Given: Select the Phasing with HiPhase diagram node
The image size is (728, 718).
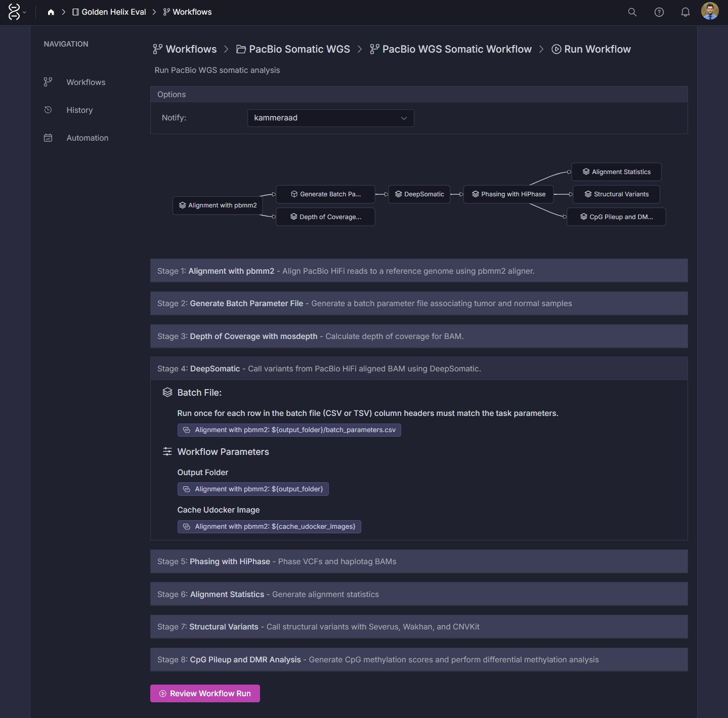Looking at the screenshot, I should 508,194.
